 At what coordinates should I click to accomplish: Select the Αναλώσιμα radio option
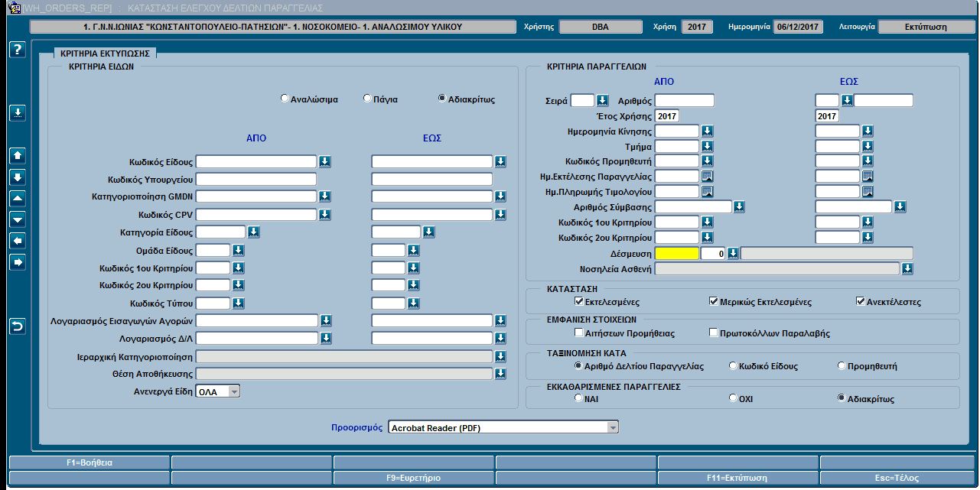pyautogui.click(x=285, y=99)
